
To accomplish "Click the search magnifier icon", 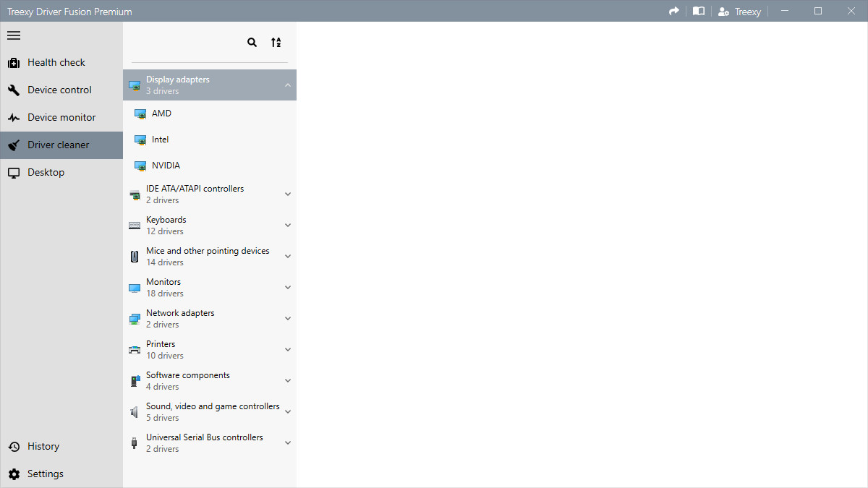I will 252,43.
